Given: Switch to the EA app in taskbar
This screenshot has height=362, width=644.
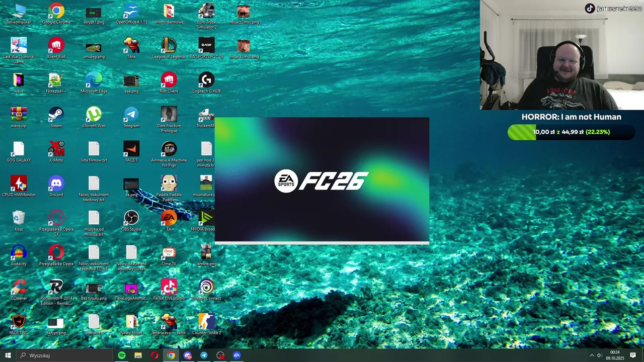Looking at the screenshot, I should 237,355.
